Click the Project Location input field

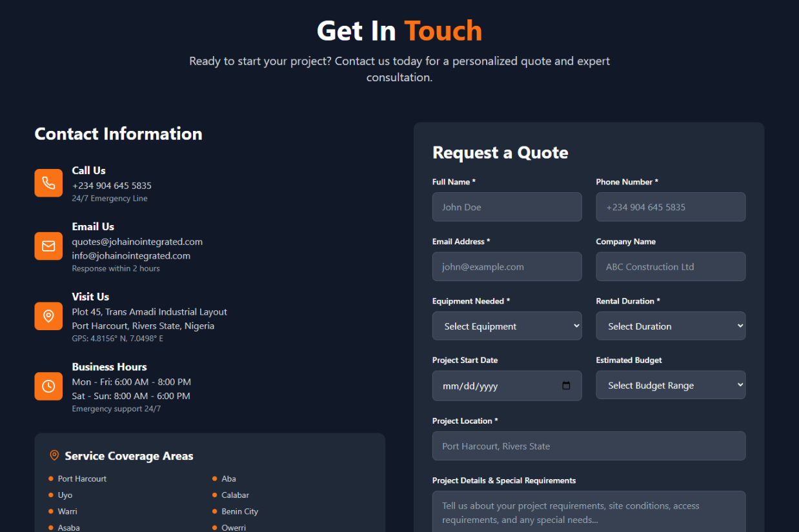click(589, 446)
